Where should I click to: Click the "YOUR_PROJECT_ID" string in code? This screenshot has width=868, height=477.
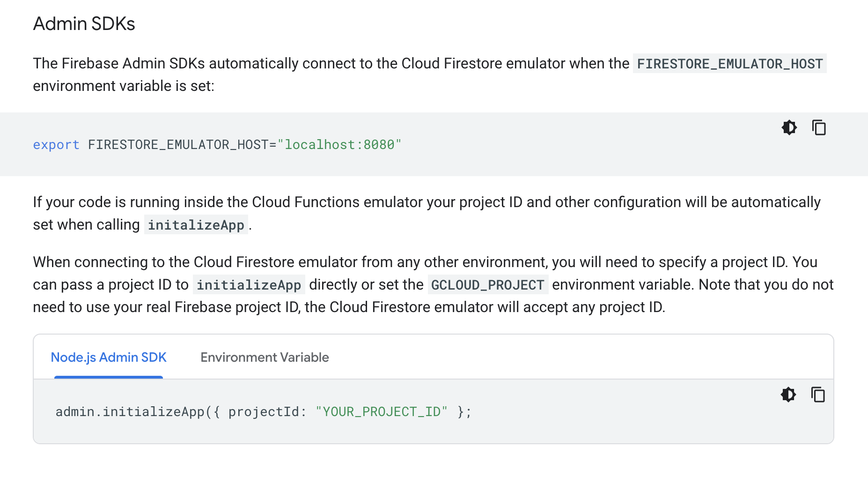tap(382, 412)
